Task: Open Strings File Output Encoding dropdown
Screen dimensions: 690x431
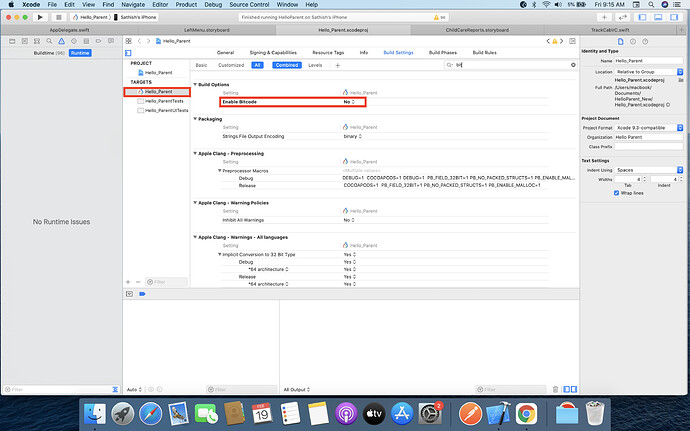Action: pyautogui.click(x=352, y=136)
